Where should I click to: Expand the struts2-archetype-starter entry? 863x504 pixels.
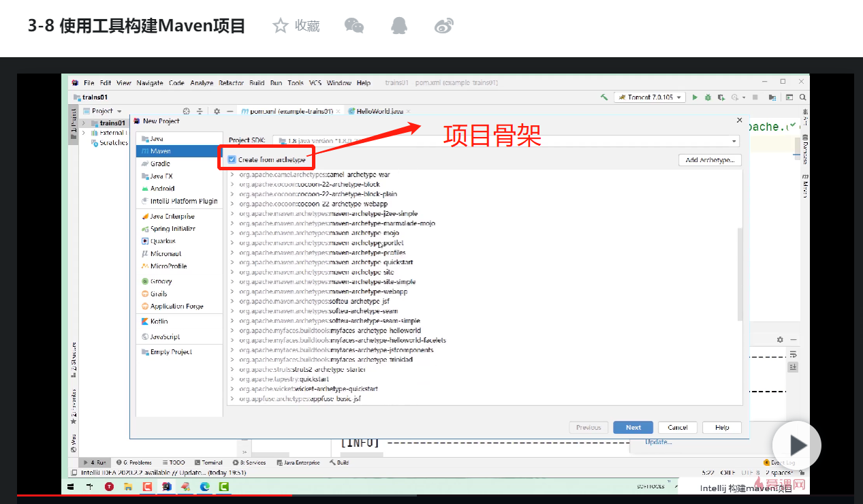232,369
